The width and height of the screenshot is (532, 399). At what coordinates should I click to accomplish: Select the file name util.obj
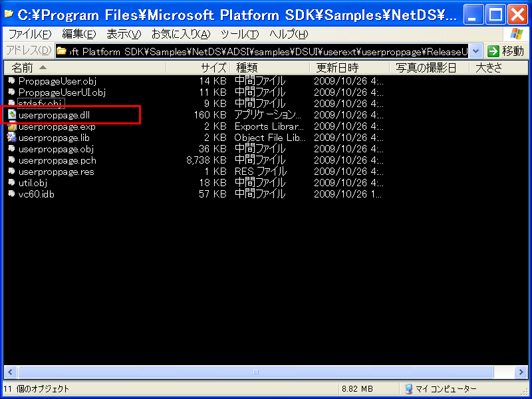tap(33, 183)
